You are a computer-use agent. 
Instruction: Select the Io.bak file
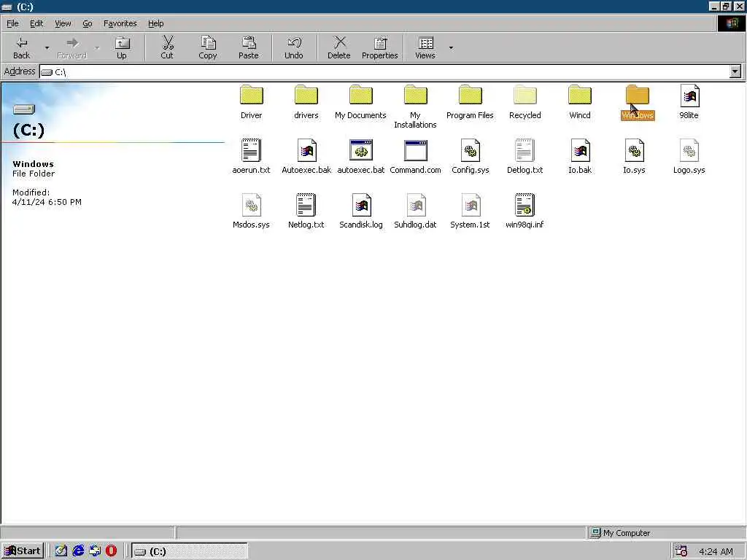(x=580, y=157)
